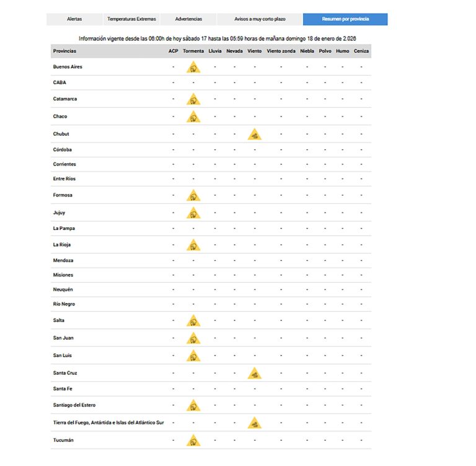
Task: Go to the Advertencias tab
Action: [188, 19]
